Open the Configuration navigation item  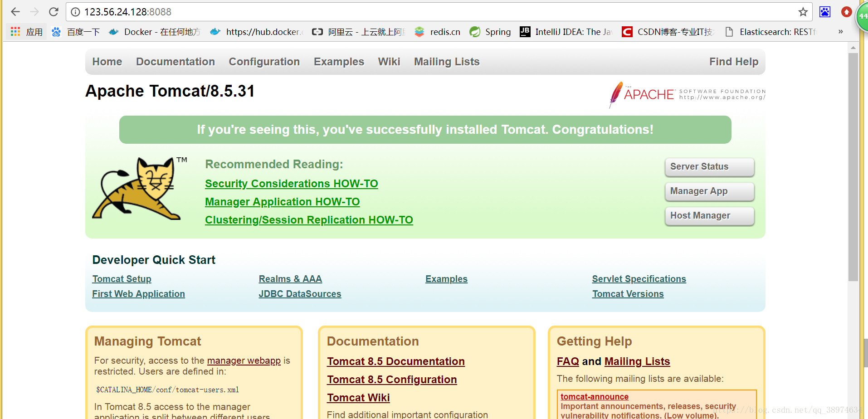264,62
